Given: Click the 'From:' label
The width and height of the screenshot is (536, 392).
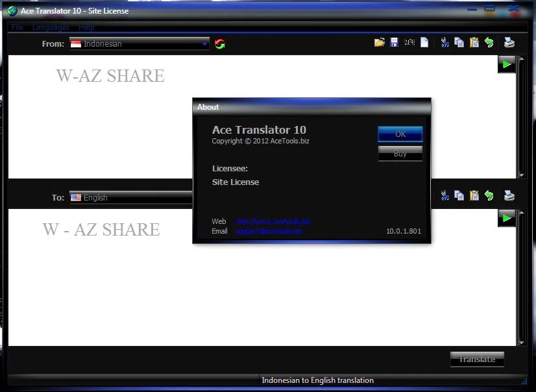Looking at the screenshot, I should point(53,44).
